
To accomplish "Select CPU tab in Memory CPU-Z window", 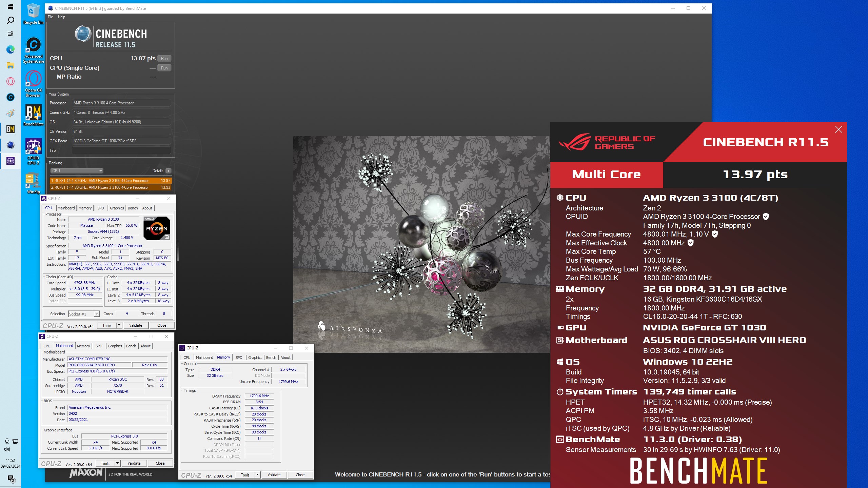I will [x=187, y=358].
